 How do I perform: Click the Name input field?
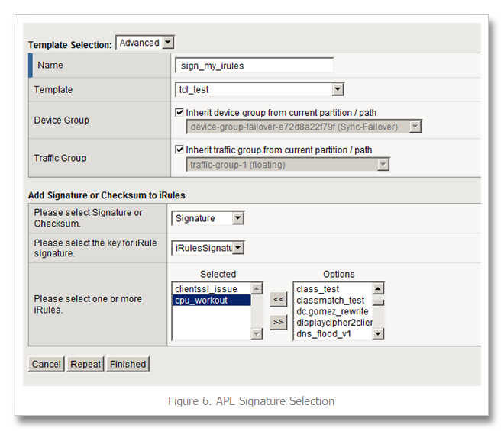click(254, 66)
